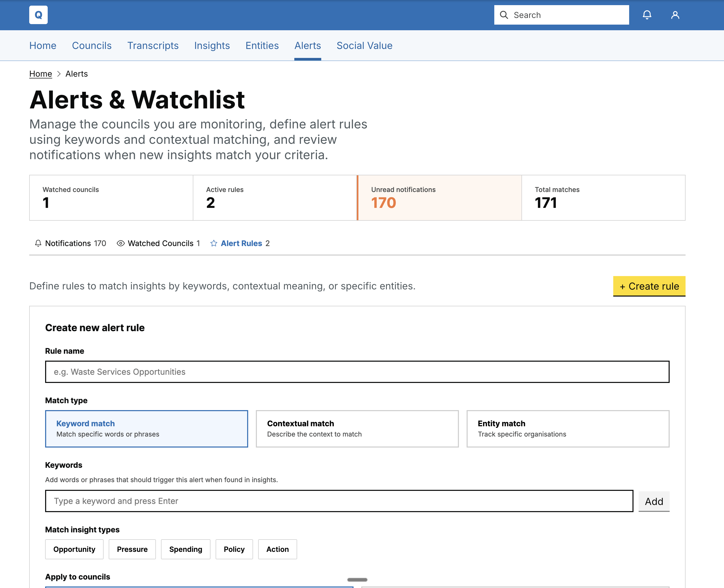Image resolution: width=724 pixels, height=588 pixels.
Task: Toggle Opportunity insight type chip
Action: pyautogui.click(x=74, y=549)
